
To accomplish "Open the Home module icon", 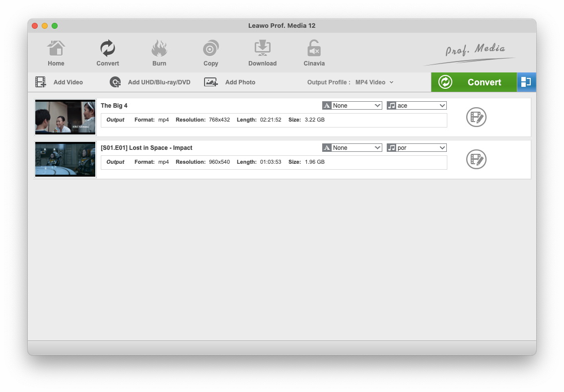I will (56, 48).
